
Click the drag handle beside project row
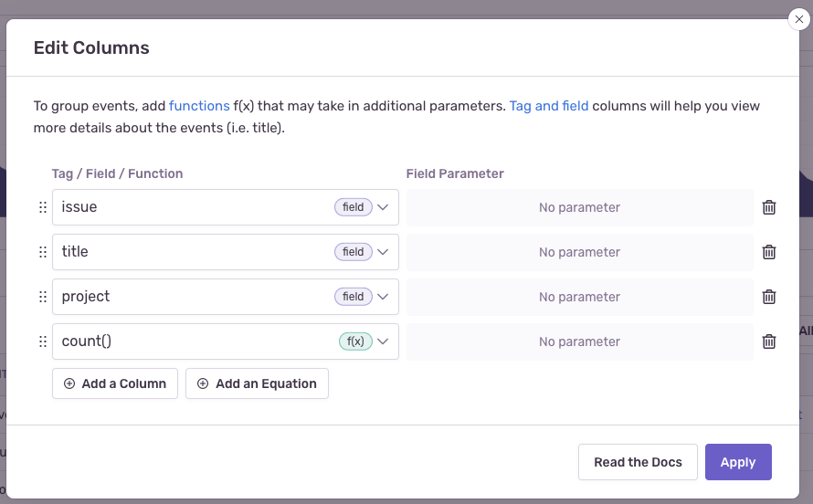pyautogui.click(x=42, y=297)
